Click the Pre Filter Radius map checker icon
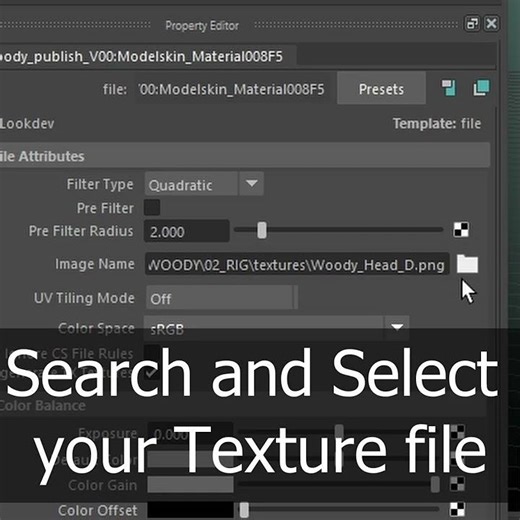This screenshot has width=520, height=520. click(461, 230)
